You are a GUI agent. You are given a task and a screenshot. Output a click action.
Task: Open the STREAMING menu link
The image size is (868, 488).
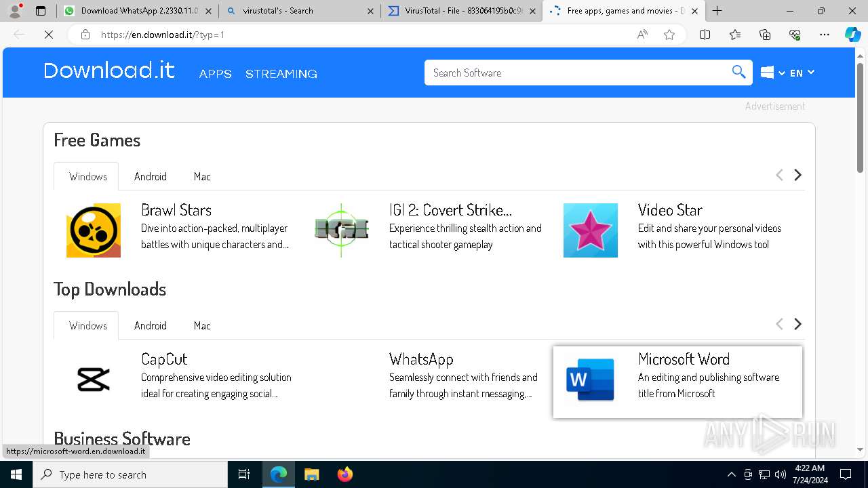[281, 74]
